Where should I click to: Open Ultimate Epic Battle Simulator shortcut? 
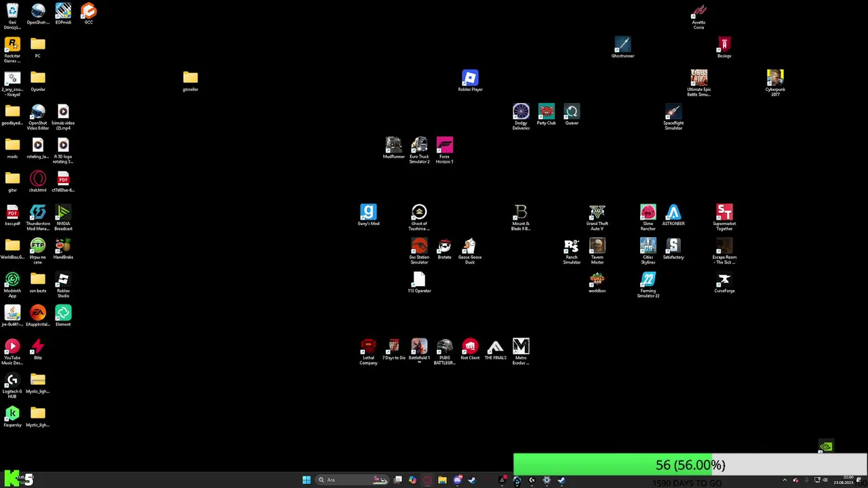[698, 83]
